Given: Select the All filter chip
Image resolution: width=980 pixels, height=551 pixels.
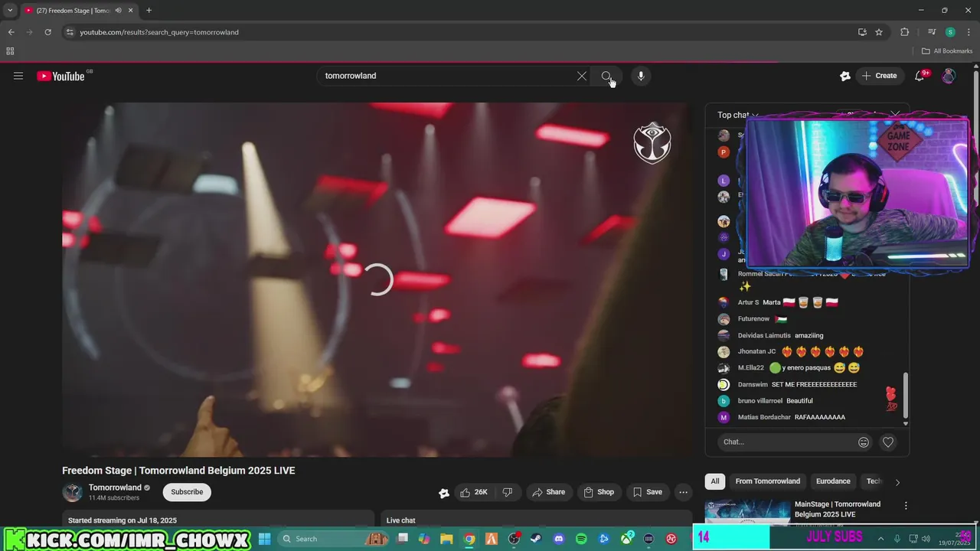Looking at the screenshot, I should click(715, 481).
